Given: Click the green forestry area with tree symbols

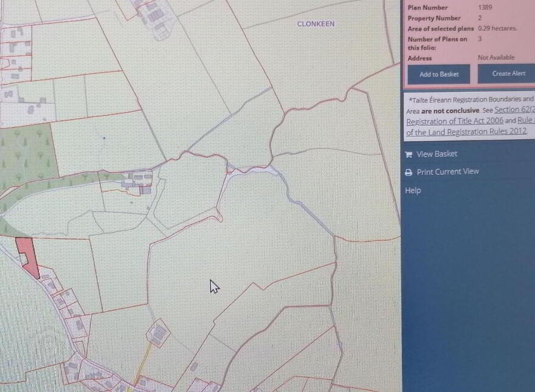Looking at the screenshot, I should [x=26, y=151].
